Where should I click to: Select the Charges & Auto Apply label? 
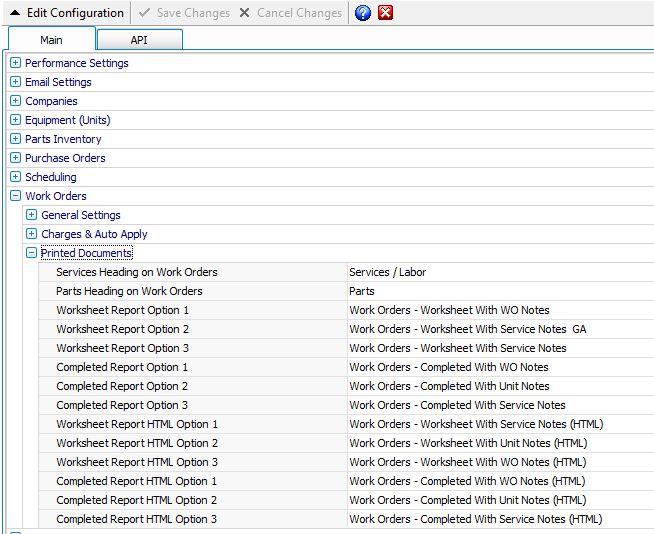click(x=94, y=234)
